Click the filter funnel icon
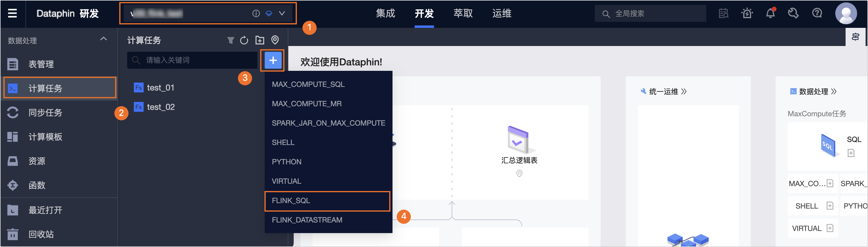 pos(230,41)
